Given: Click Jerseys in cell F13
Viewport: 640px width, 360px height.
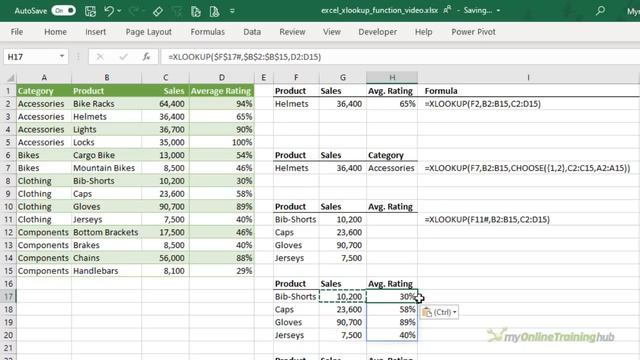Looking at the screenshot, I should pyautogui.click(x=296, y=258).
